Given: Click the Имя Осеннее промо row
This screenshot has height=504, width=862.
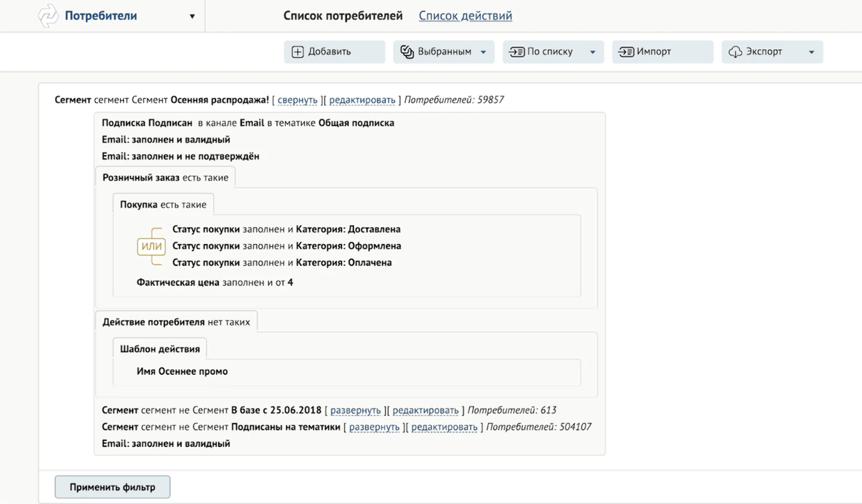Looking at the screenshot, I should click(182, 371).
